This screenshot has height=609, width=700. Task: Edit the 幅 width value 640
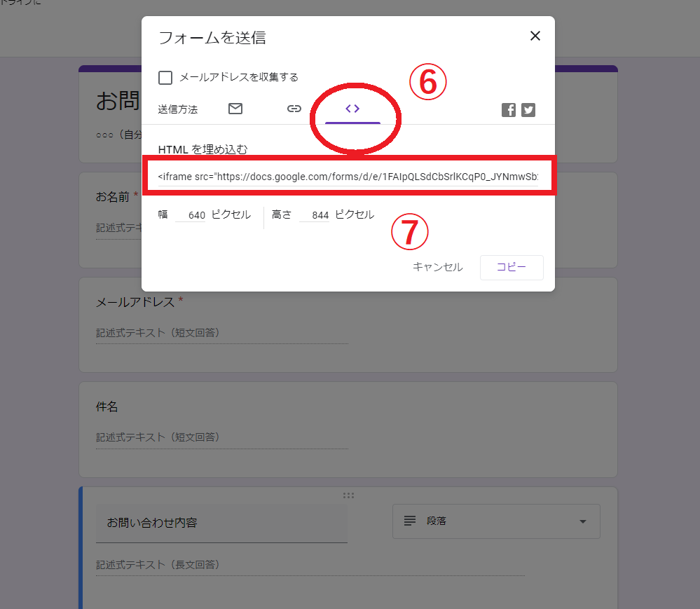tap(191, 215)
